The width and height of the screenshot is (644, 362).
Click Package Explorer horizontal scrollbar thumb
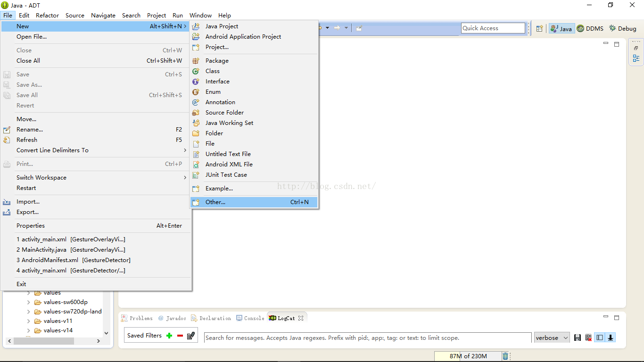43,341
